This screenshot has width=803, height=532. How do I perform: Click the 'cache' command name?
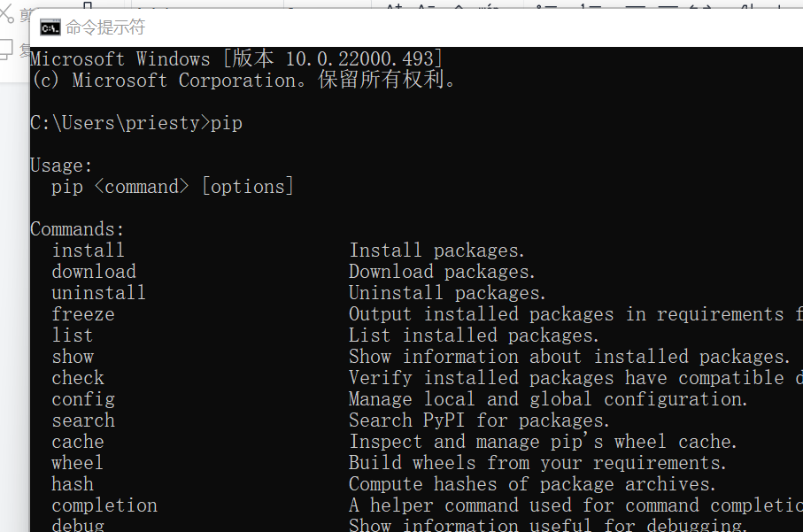click(x=78, y=442)
